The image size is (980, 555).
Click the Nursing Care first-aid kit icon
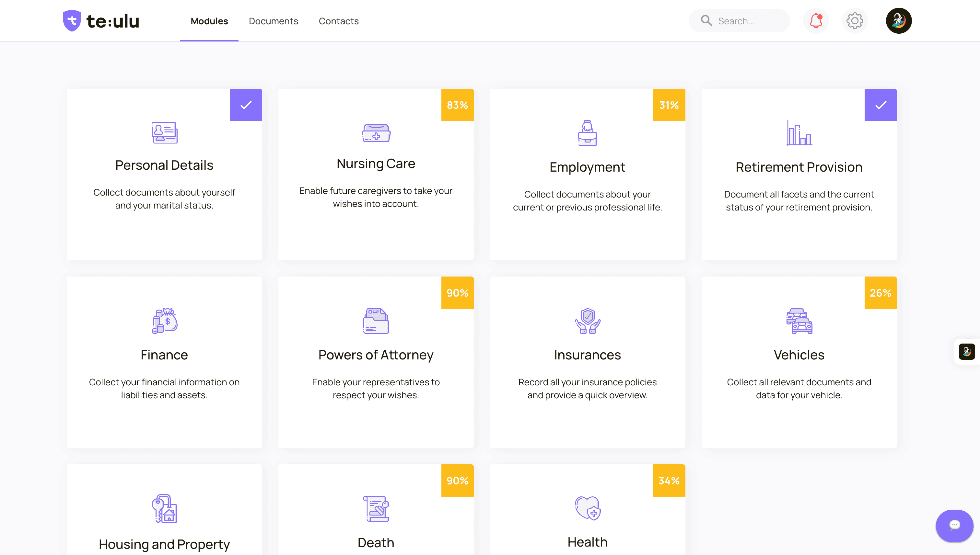(x=376, y=133)
